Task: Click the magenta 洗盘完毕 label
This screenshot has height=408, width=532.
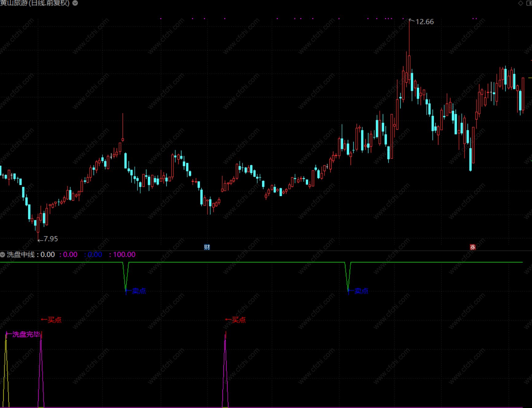Action: coord(26,334)
